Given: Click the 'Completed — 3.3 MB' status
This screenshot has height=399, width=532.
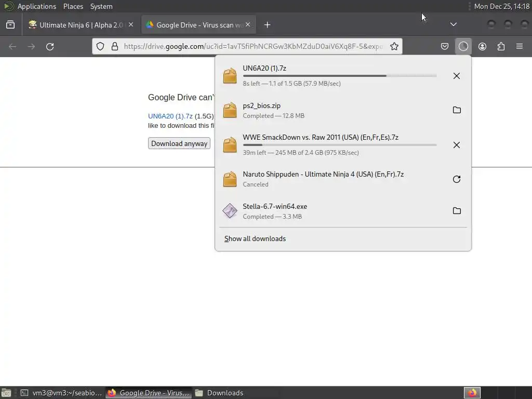Looking at the screenshot, I should pos(272,217).
